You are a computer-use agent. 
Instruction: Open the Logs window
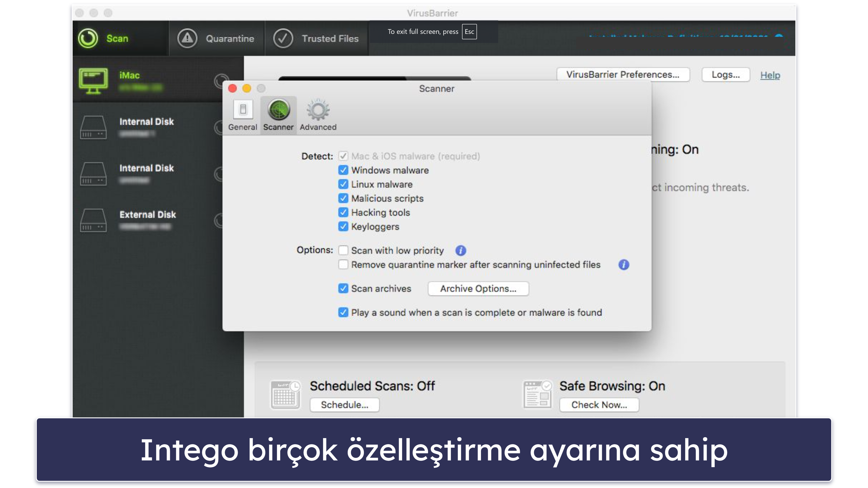(726, 75)
